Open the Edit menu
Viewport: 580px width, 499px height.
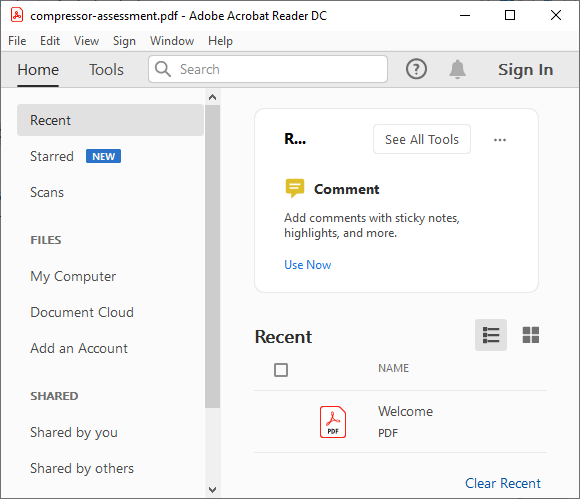[50, 41]
